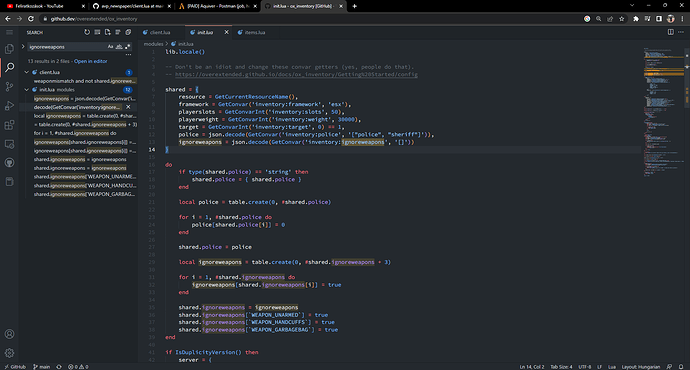The image size is (690, 370).
Task: Open the feedback icon in status bar
Action: click(x=669, y=366)
